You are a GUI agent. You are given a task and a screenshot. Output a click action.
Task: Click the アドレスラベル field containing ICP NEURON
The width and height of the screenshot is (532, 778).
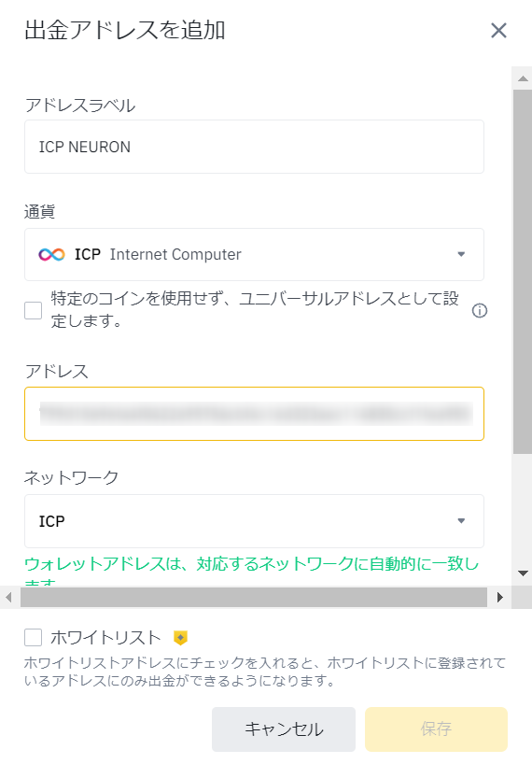tap(255, 147)
